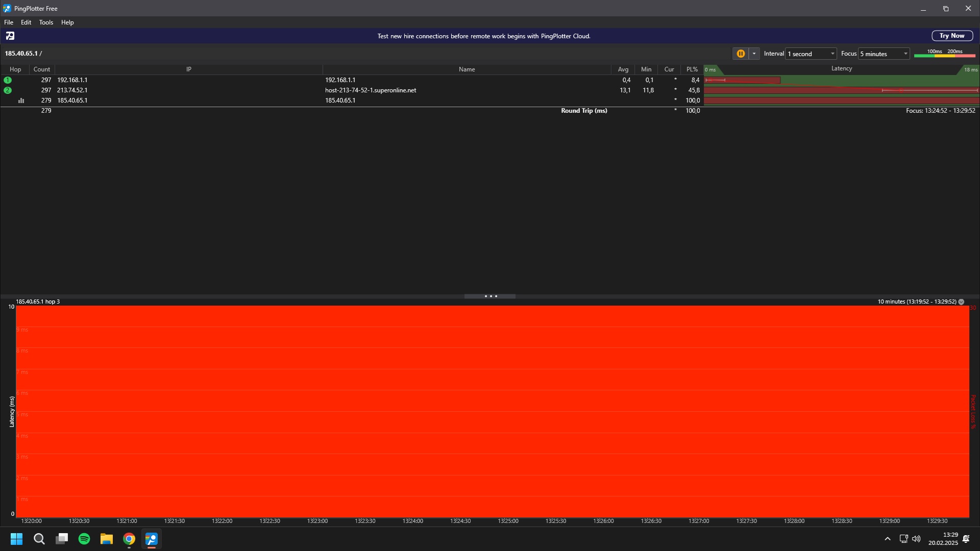Toggle the graph bar icon for hop 3

click(21, 101)
